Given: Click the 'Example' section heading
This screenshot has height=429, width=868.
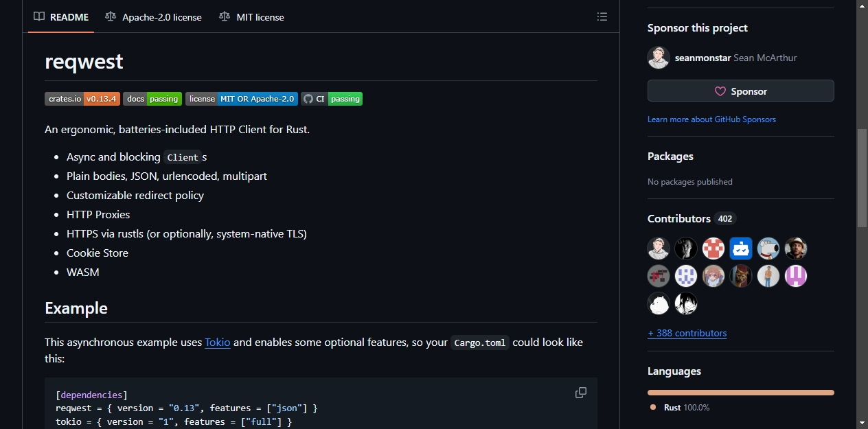Looking at the screenshot, I should [76, 308].
